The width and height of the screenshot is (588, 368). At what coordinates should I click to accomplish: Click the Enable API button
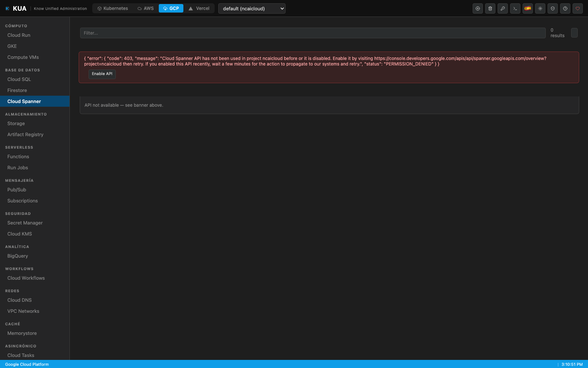click(102, 74)
